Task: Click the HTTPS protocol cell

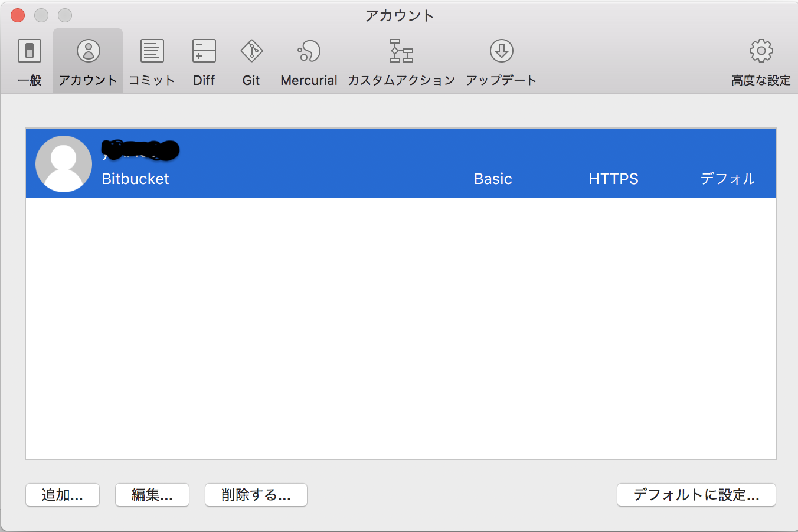Action: (613, 179)
